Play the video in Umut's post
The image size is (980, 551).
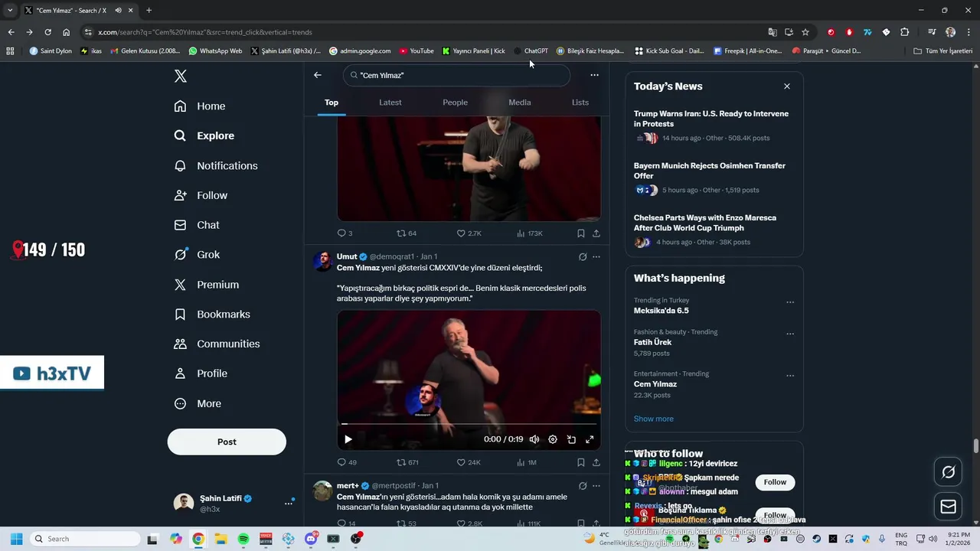click(x=348, y=439)
